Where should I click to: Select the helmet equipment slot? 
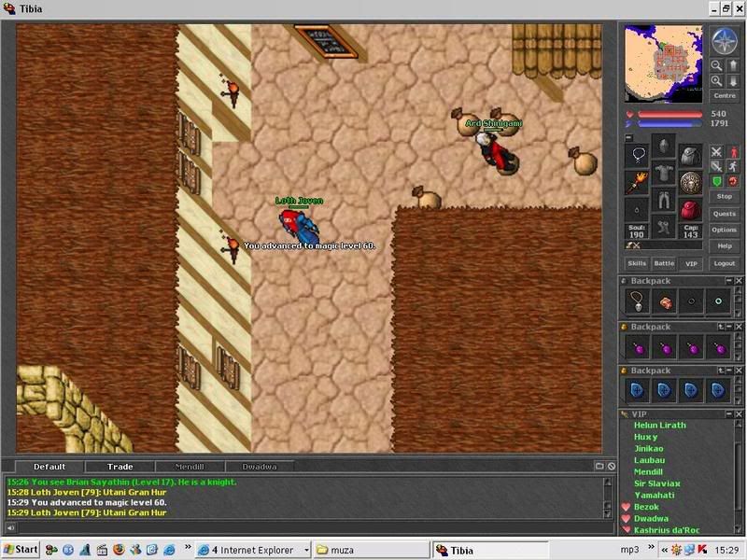point(664,146)
